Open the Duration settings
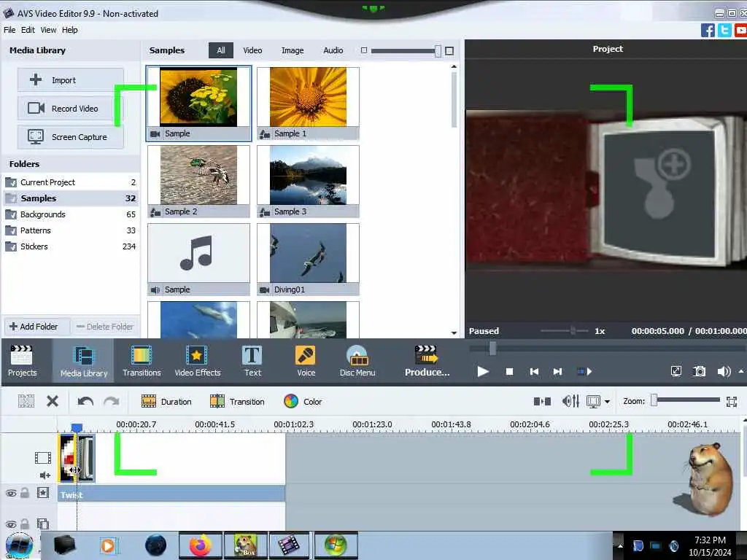747x560 pixels. coord(166,402)
